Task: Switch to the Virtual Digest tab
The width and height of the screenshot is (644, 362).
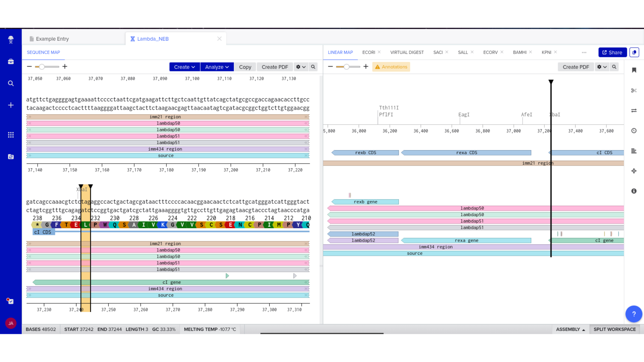Action: pyautogui.click(x=407, y=52)
